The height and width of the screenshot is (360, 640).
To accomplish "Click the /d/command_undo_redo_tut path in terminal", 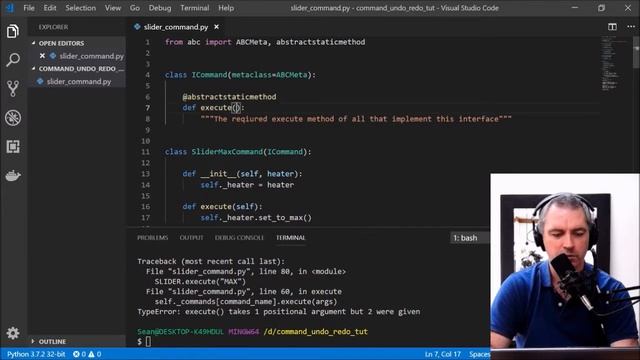I will [x=316, y=332].
